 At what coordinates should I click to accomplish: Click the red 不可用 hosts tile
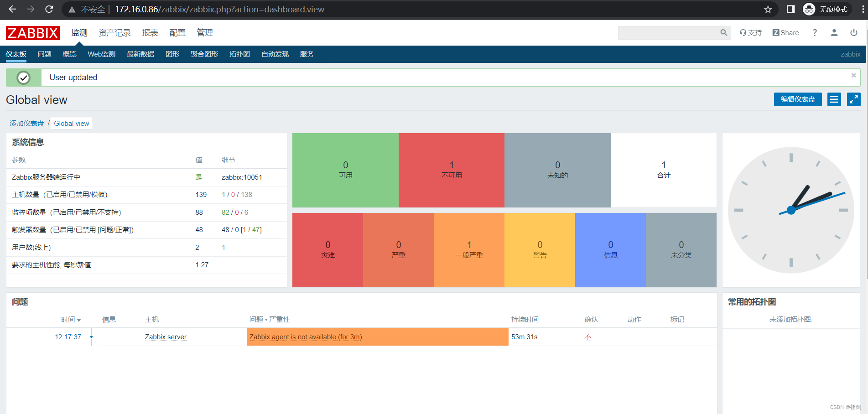(452, 170)
